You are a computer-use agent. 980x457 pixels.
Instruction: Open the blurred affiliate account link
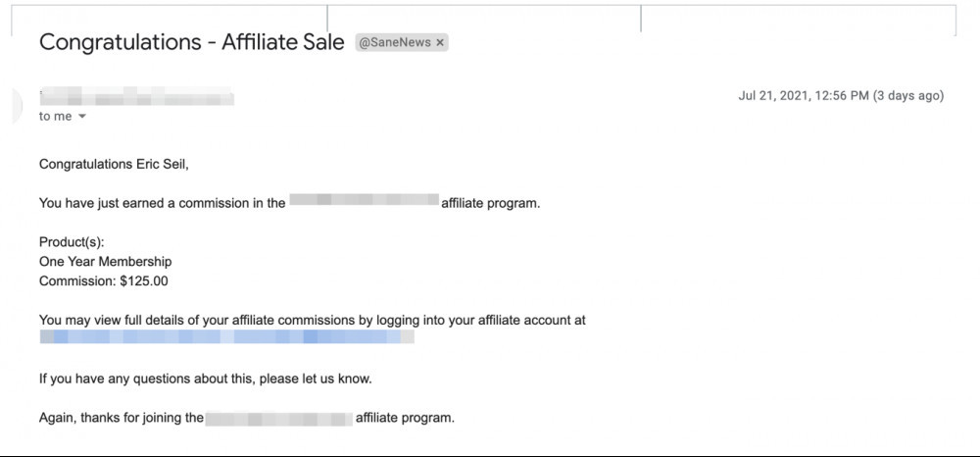click(226, 337)
